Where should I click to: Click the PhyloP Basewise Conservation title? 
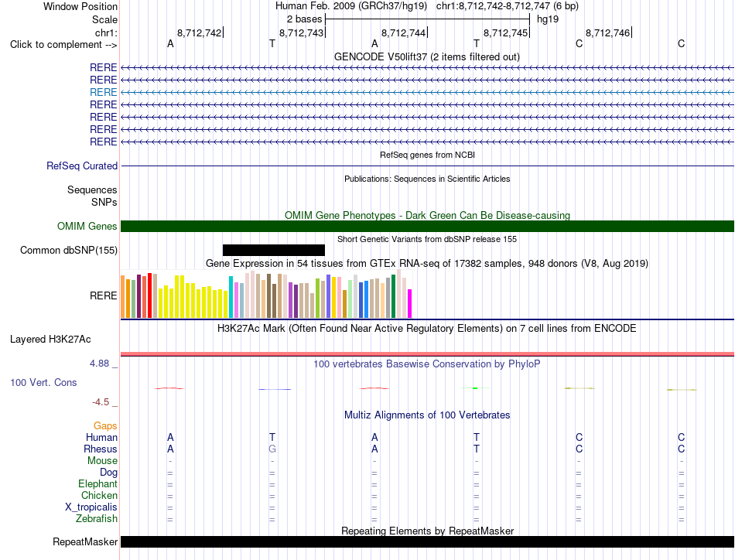point(427,364)
